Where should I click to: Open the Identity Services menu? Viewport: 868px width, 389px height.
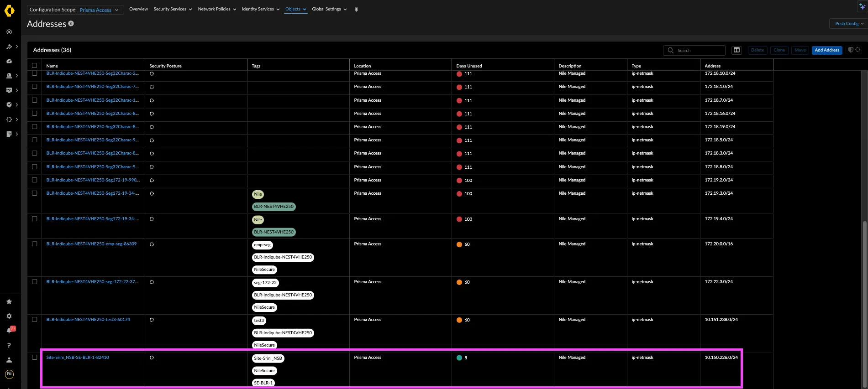tap(261, 9)
